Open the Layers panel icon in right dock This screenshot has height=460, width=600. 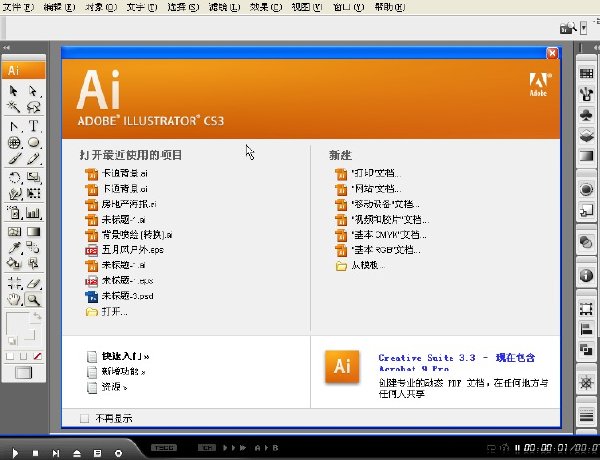586,135
